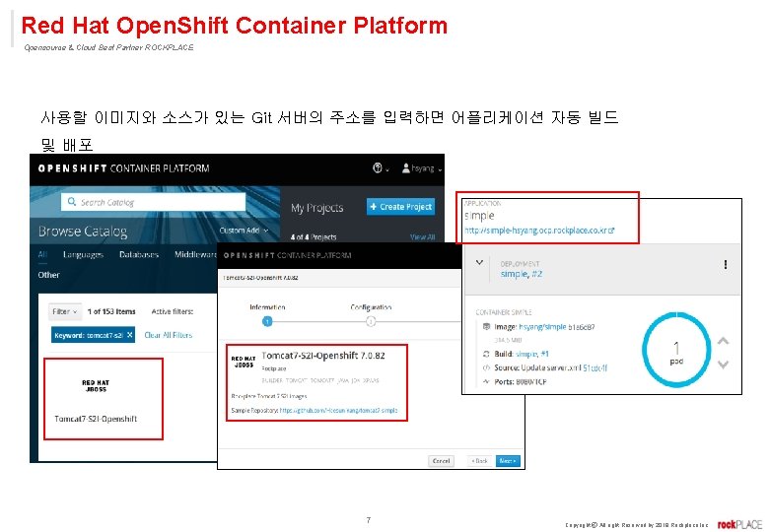Select the All catalog tab
Screen dimensions: 769x532
(x=42, y=254)
